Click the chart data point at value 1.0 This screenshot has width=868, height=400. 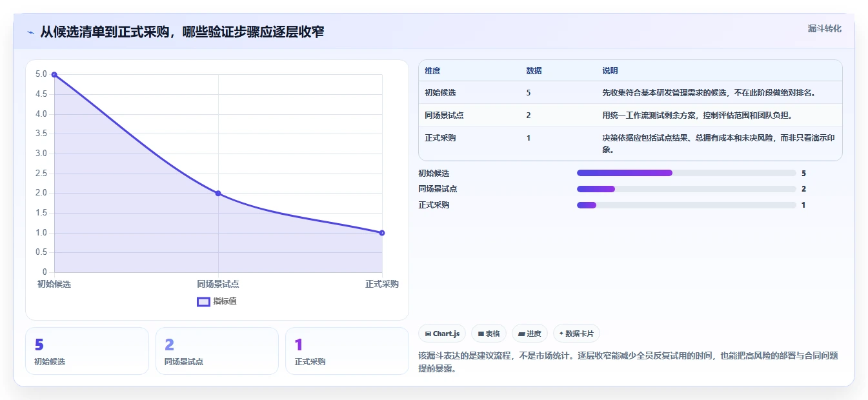(382, 233)
